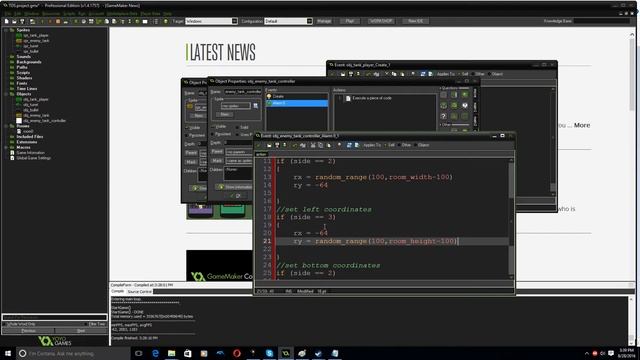
Task: Click New sprite button in enemy tank controller properties
Action: (x=224, y=115)
